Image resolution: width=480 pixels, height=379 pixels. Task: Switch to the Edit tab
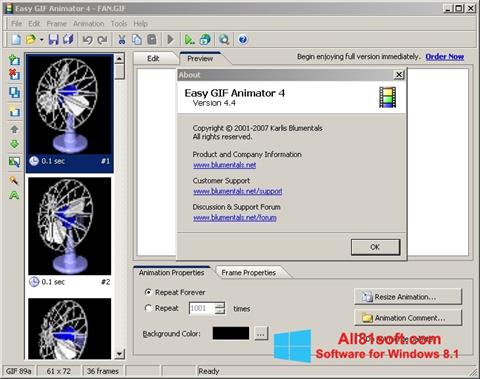(x=153, y=59)
